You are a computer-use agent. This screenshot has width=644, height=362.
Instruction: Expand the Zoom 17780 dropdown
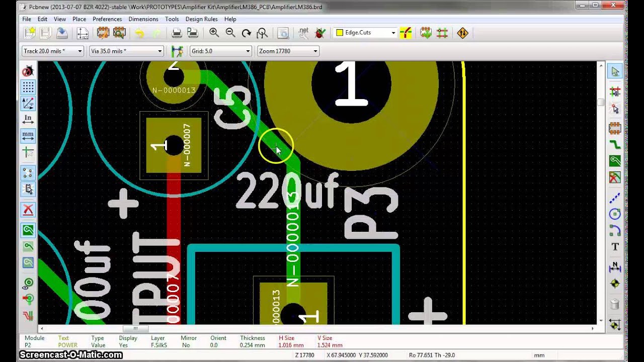(x=288, y=51)
